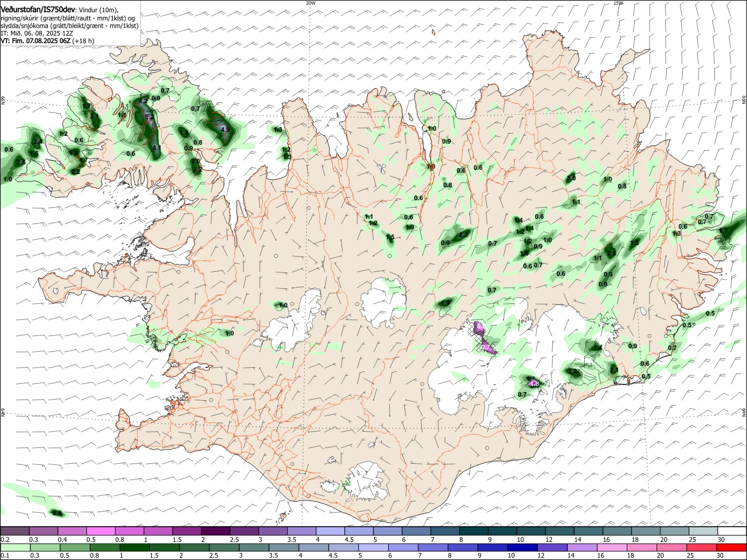Viewport: 747px width, 560px height.
Task: Click the 3.0 precipitation value on the map
Action: click(571, 178)
